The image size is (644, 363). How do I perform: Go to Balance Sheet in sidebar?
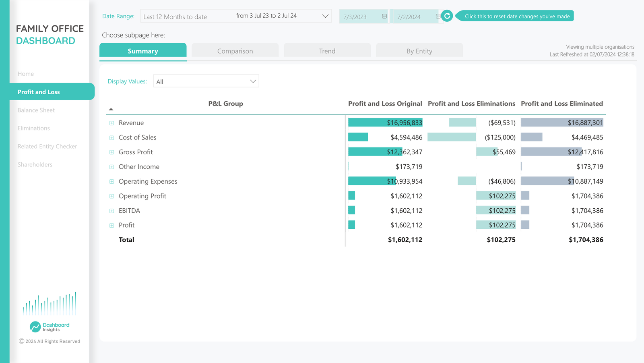[36, 110]
